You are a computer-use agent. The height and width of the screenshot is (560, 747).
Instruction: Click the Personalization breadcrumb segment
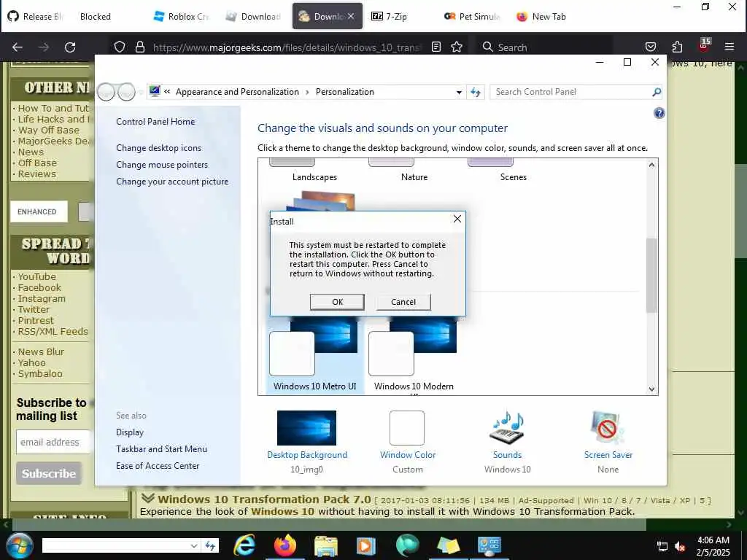coord(345,92)
